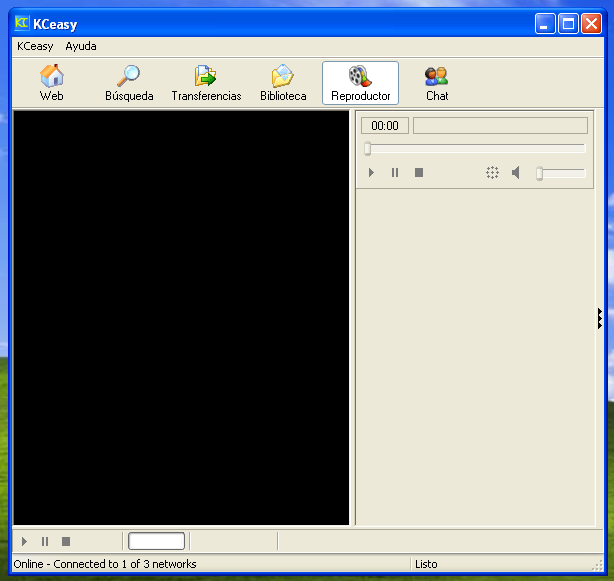Pause playback in the player panel
Viewport: 614px width, 581px height.
pyautogui.click(x=395, y=173)
